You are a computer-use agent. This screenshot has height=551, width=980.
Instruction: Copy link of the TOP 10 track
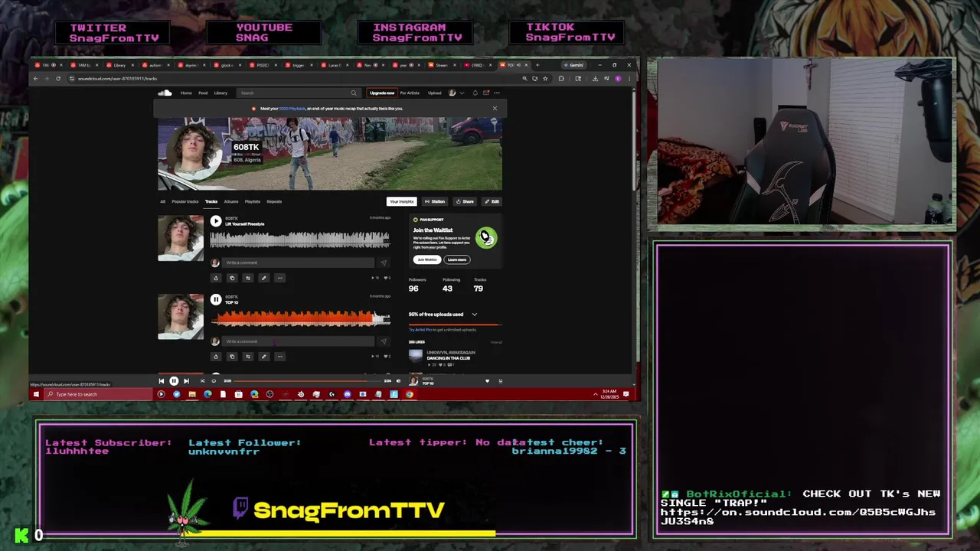[232, 356]
